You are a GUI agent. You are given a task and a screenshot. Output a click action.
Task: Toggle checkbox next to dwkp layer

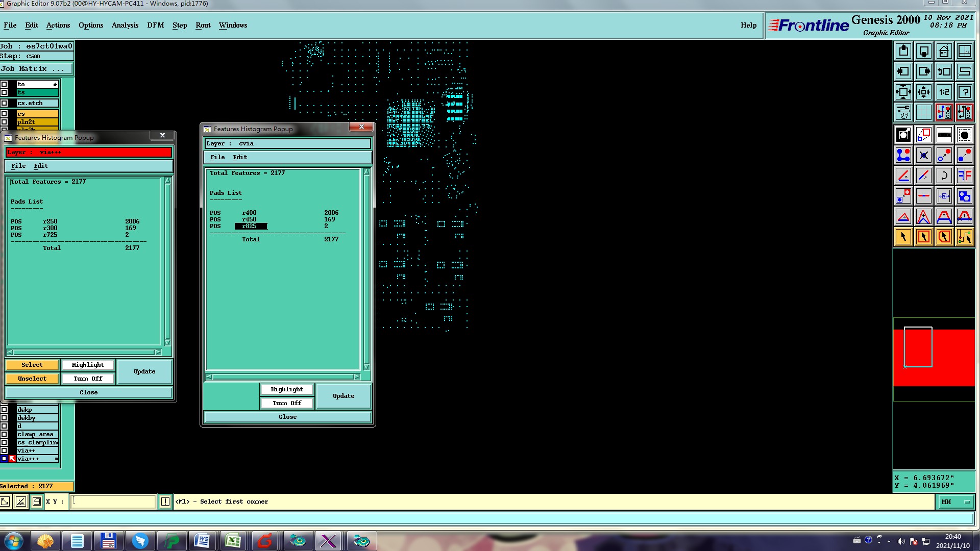pyautogui.click(x=4, y=410)
